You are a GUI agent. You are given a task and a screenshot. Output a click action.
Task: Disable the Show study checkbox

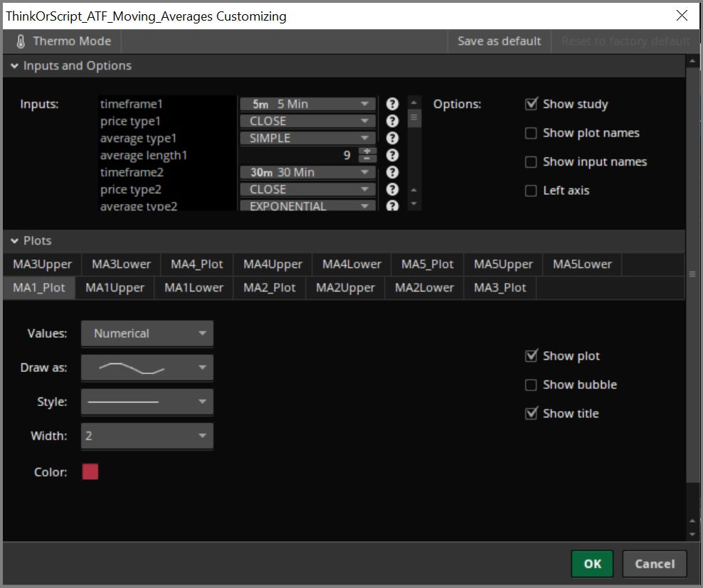531,105
